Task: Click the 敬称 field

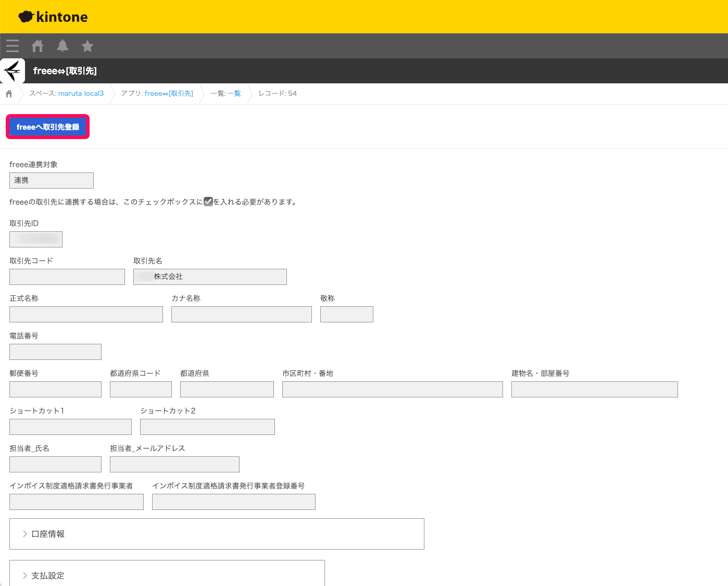Action: click(347, 314)
